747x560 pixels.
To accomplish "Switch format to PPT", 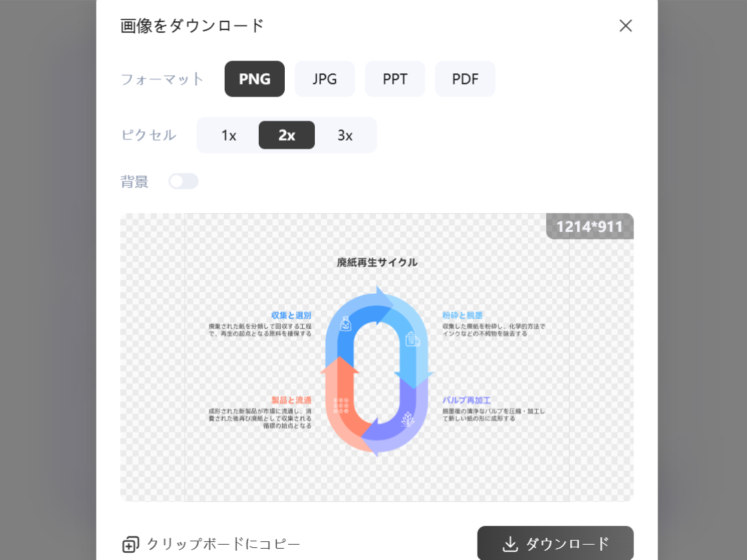I will (395, 79).
